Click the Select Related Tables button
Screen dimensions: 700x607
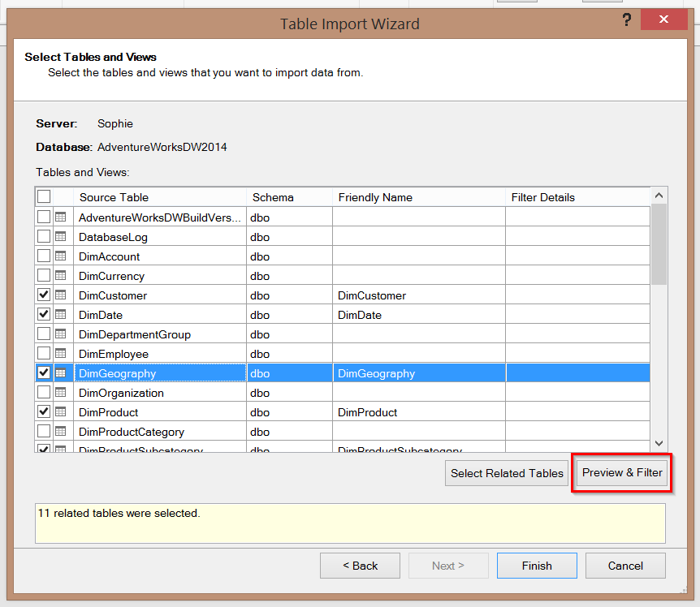point(507,473)
